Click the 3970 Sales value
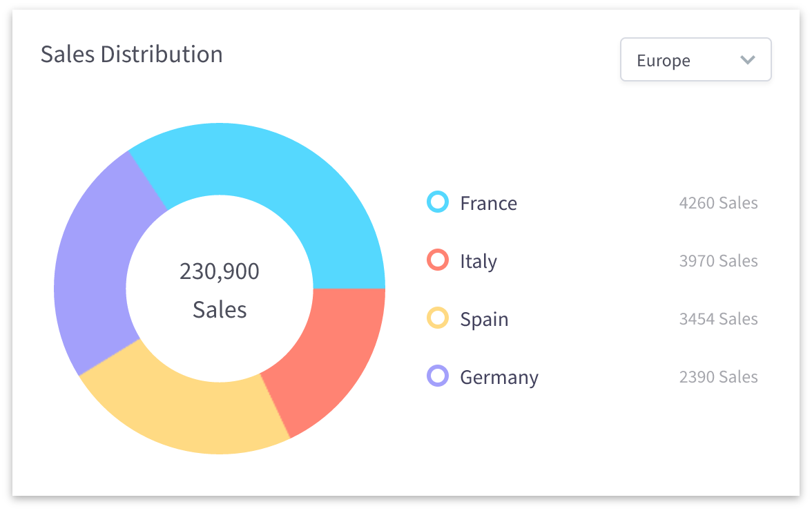 [x=718, y=261]
